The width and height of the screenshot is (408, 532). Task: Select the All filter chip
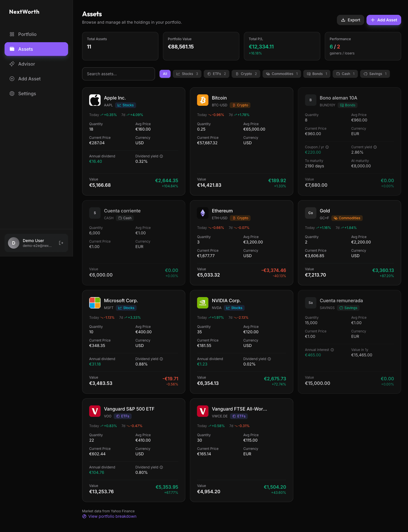click(165, 74)
